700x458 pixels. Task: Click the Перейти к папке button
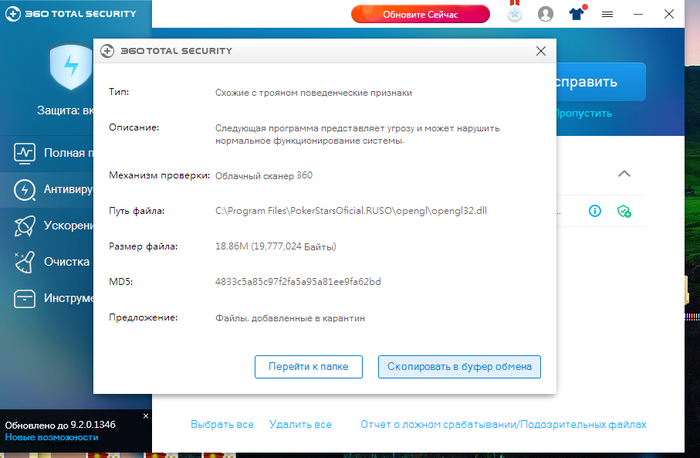coord(308,366)
